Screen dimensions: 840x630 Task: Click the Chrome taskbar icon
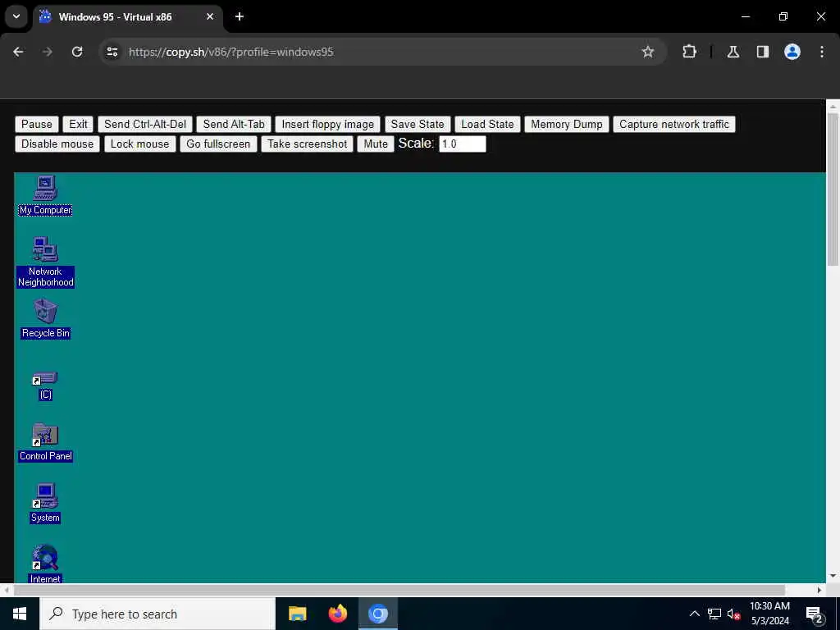(x=377, y=614)
